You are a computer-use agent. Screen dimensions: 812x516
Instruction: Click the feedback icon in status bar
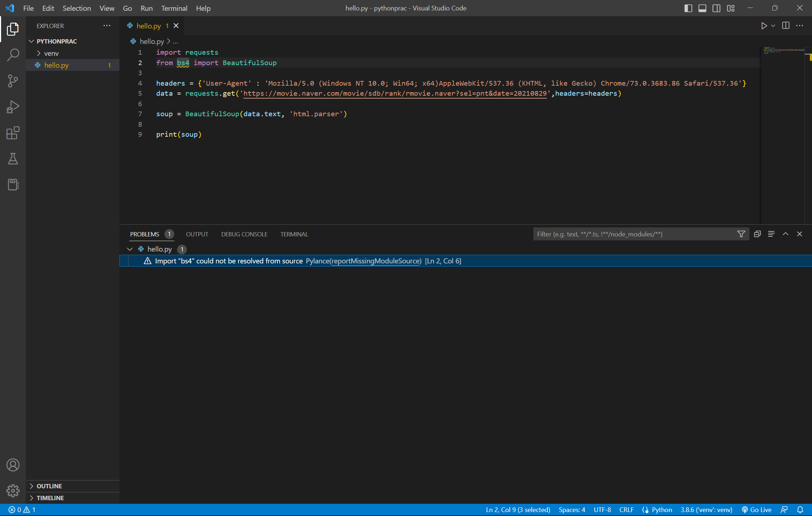[784, 510]
